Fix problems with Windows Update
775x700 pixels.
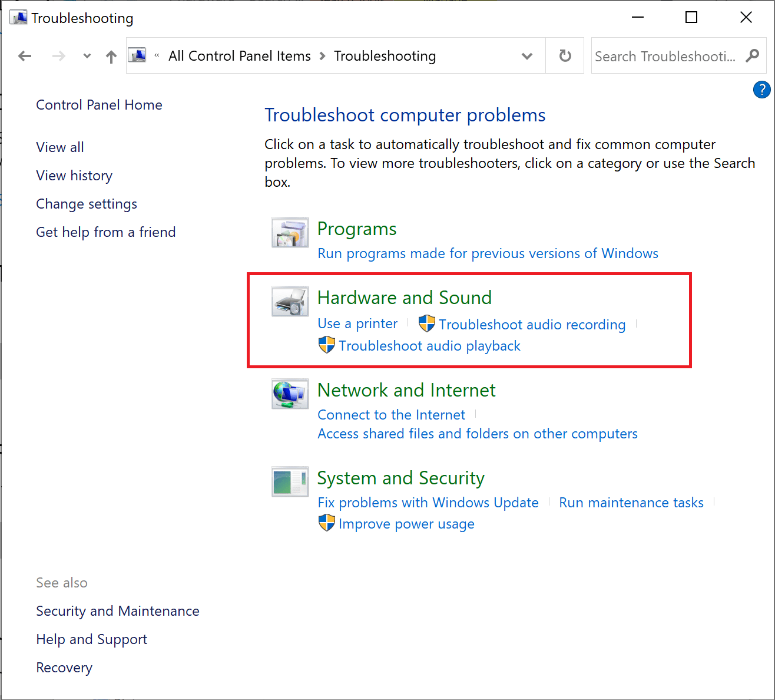click(x=428, y=503)
